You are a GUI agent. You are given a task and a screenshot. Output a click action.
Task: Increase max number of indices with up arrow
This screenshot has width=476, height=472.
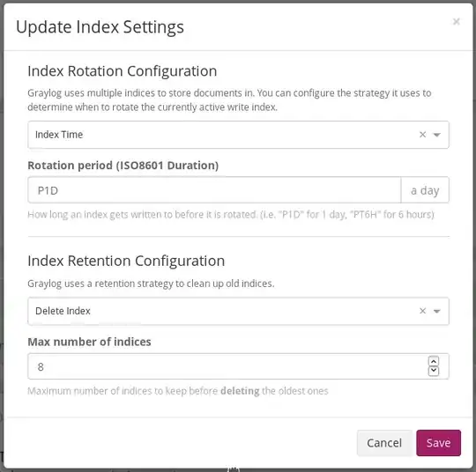[434, 361]
